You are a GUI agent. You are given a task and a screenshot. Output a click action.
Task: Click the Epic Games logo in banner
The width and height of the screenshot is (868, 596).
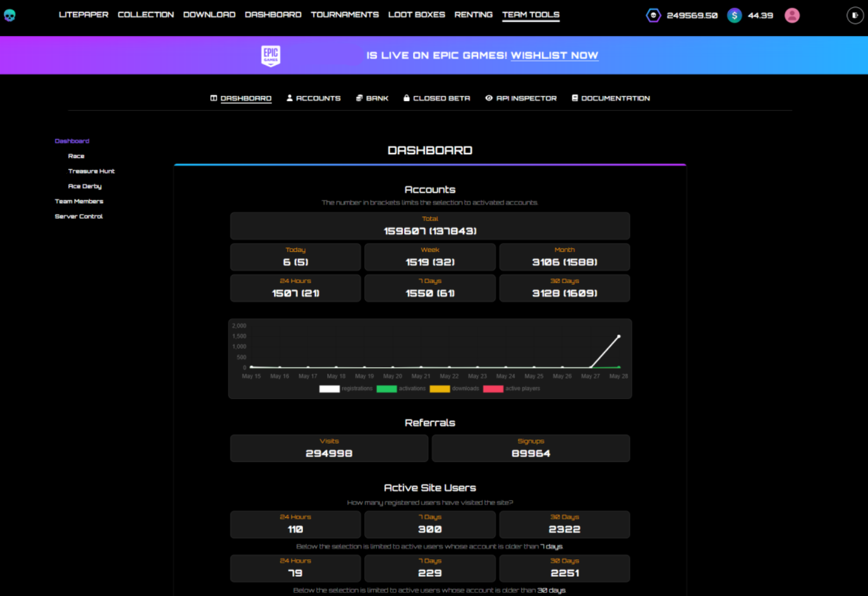pyautogui.click(x=271, y=56)
